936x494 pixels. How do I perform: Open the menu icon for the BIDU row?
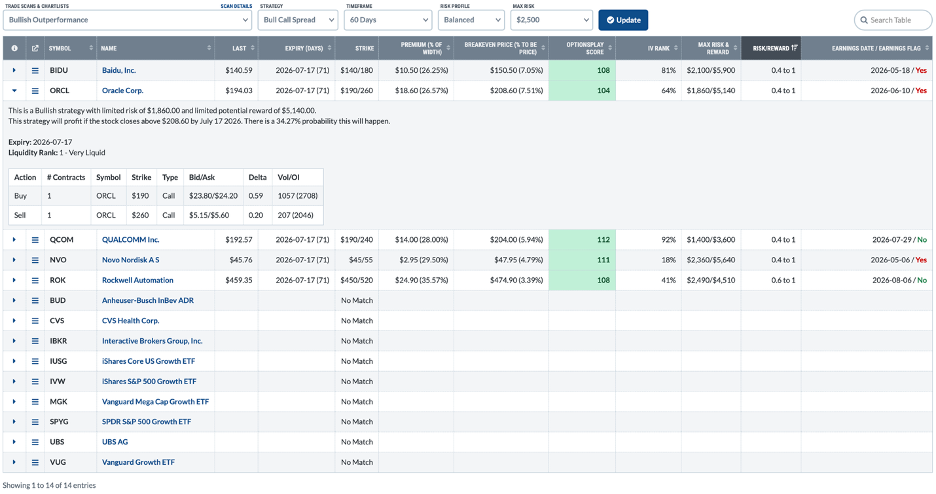(x=35, y=70)
